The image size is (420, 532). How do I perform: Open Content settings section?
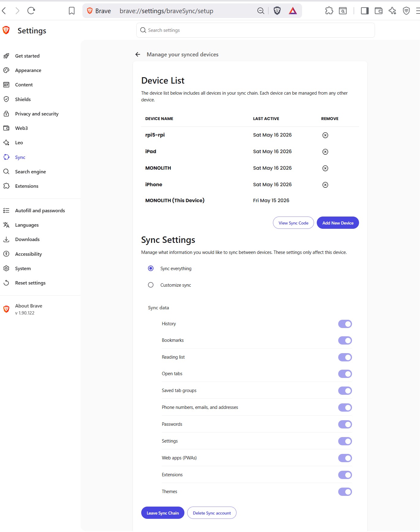[x=24, y=85]
